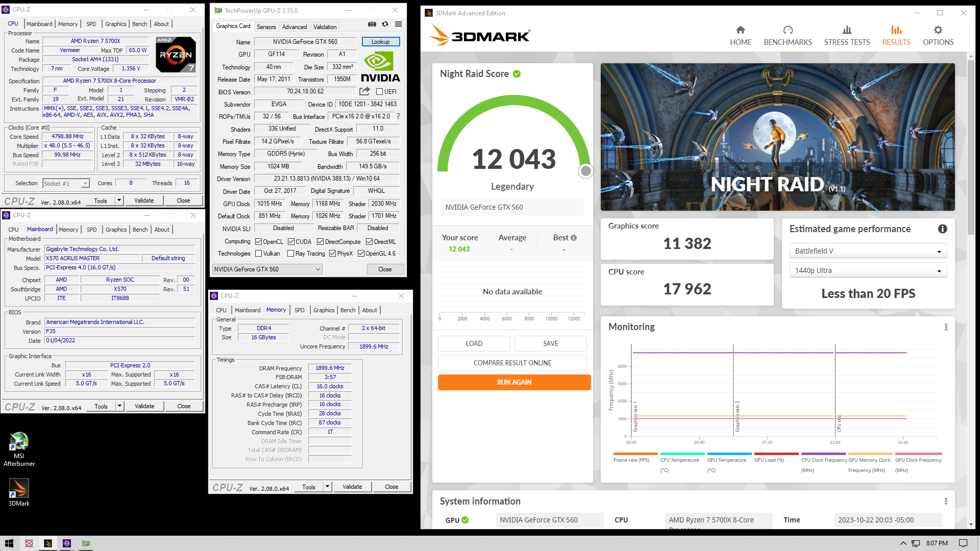Open the 3DMark HOME page icon

(740, 30)
